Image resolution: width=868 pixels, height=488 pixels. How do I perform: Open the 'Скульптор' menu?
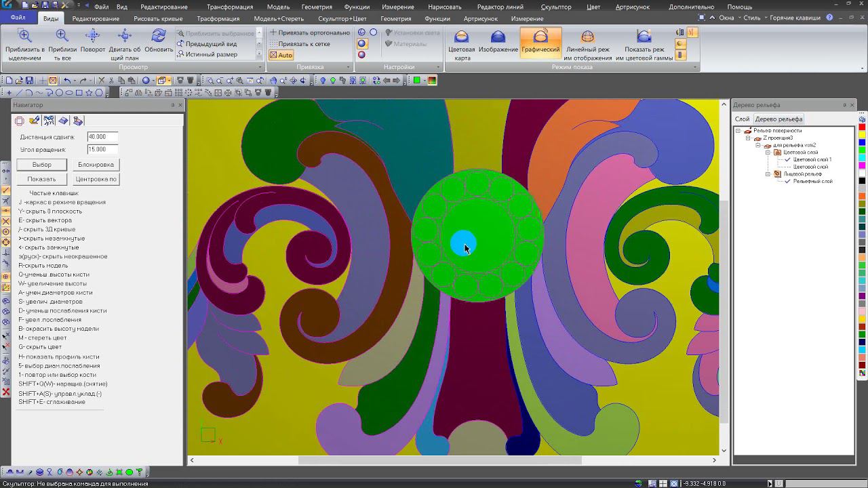(x=556, y=7)
